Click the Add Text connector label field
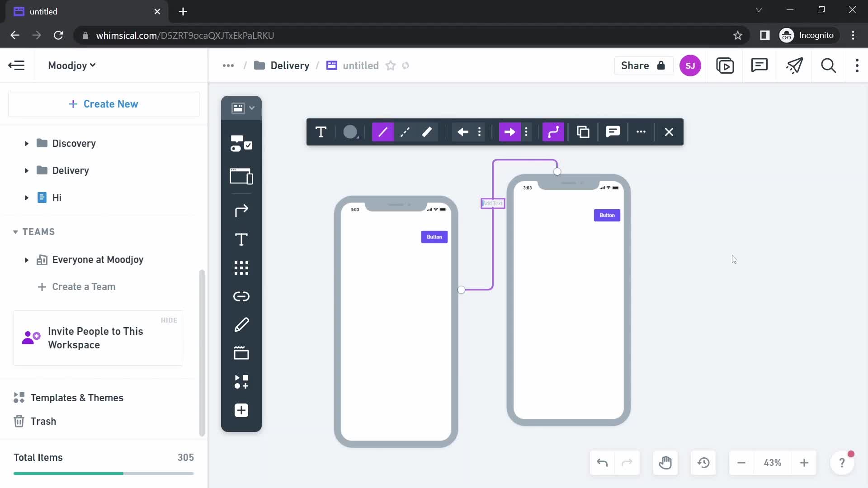 point(493,203)
